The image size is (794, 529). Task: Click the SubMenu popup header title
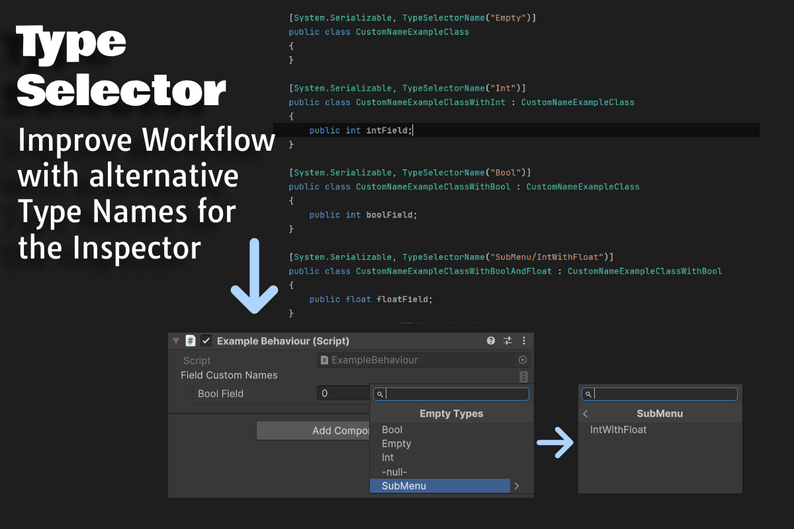click(x=660, y=414)
